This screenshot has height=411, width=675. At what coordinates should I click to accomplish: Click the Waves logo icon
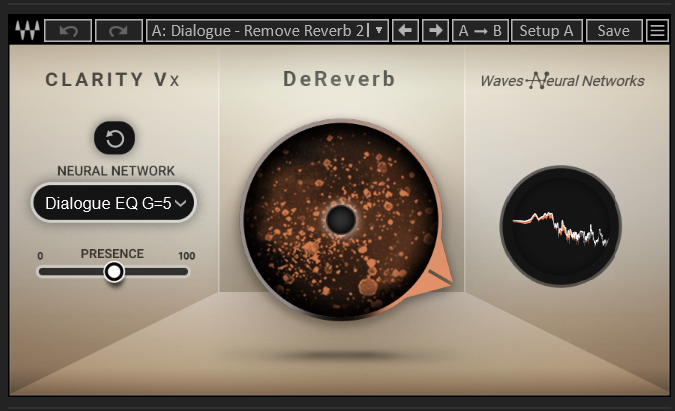click(27, 31)
